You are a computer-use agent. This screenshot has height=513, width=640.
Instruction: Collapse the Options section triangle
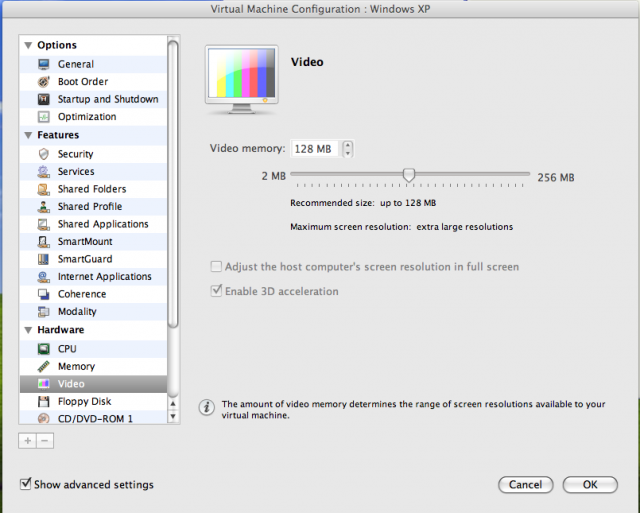click(x=28, y=45)
